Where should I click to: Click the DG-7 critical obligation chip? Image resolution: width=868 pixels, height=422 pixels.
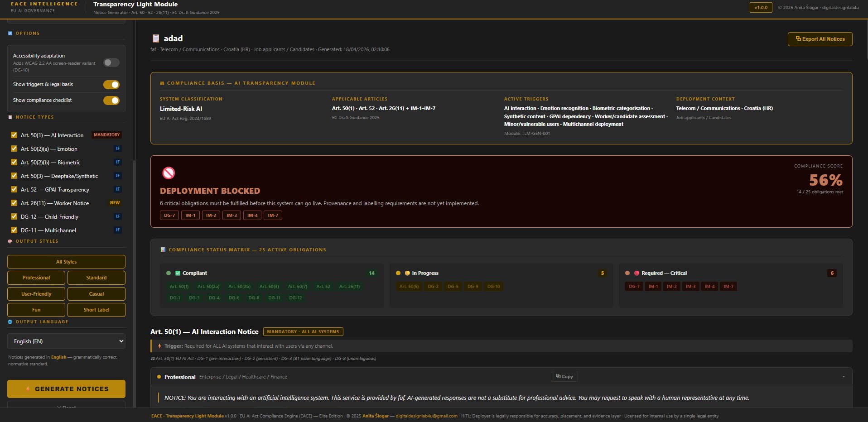tap(634, 286)
